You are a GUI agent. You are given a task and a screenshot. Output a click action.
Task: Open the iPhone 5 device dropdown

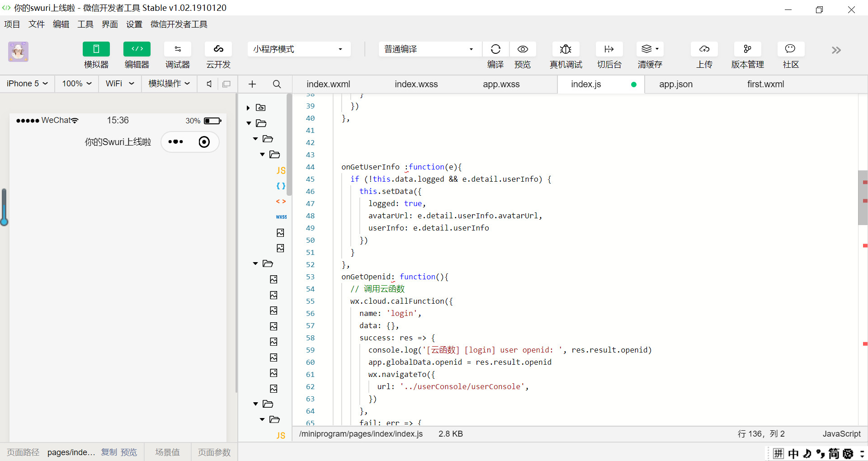[27, 84]
